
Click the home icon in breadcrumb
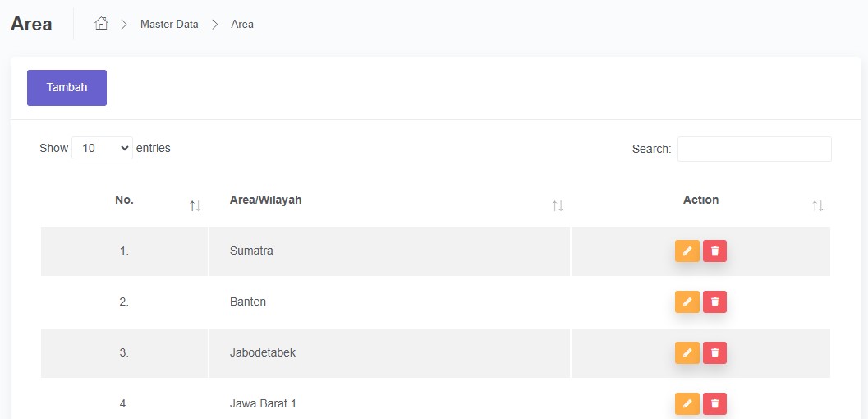pos(102,24)
